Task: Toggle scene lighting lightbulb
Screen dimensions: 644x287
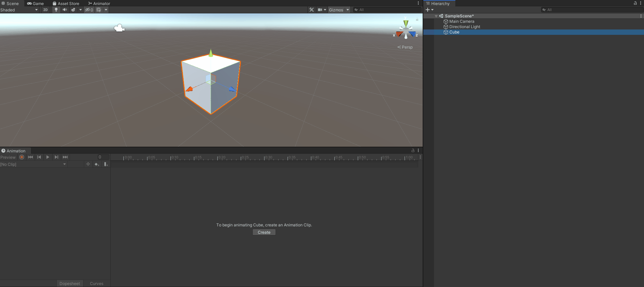Action: coord(56,10)
